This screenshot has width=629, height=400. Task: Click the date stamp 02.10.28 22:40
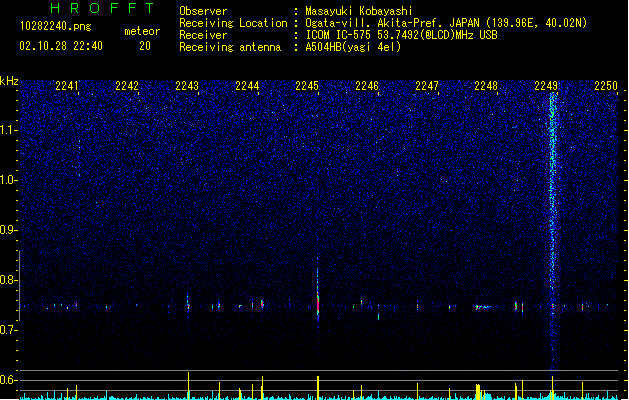[61, 46]
